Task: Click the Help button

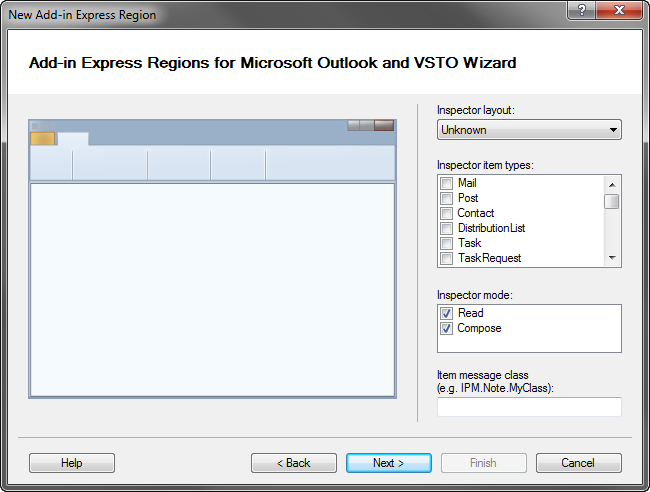Action: [72, 463]
